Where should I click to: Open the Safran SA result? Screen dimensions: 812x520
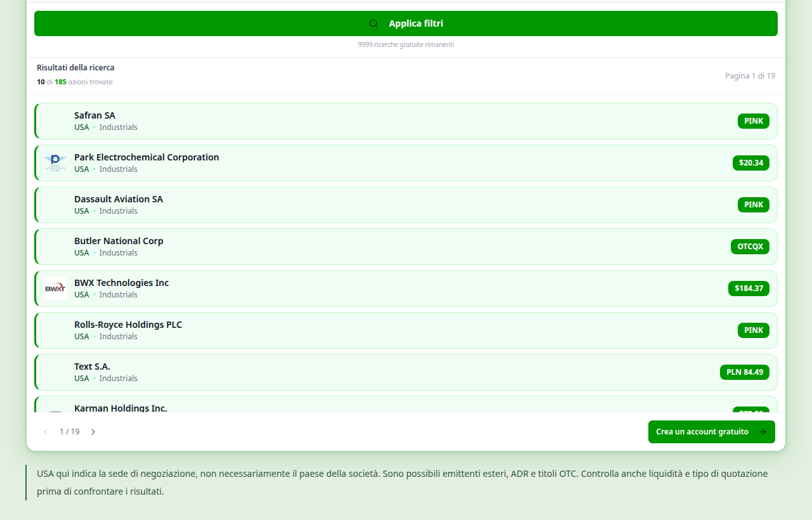[x=406, y=121]
